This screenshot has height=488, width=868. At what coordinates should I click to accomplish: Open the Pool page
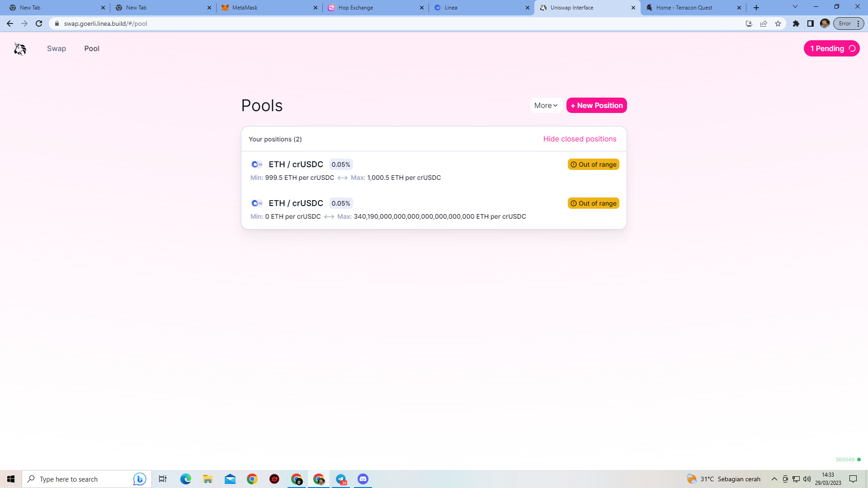click(x=92, y=49)
